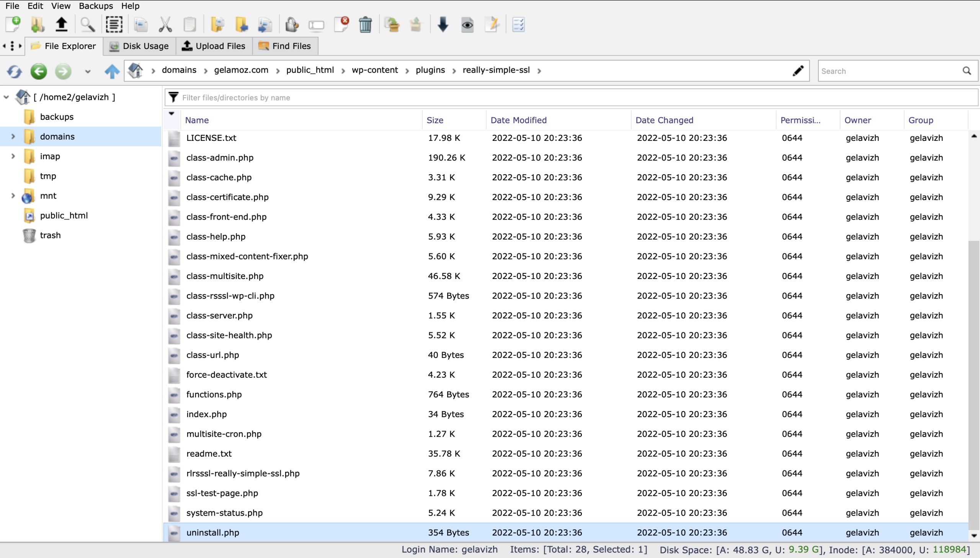Click the Edit file pencil icon
Image resolution: width=980 pixels, height=558 pixels.
[x=492, y=24]
